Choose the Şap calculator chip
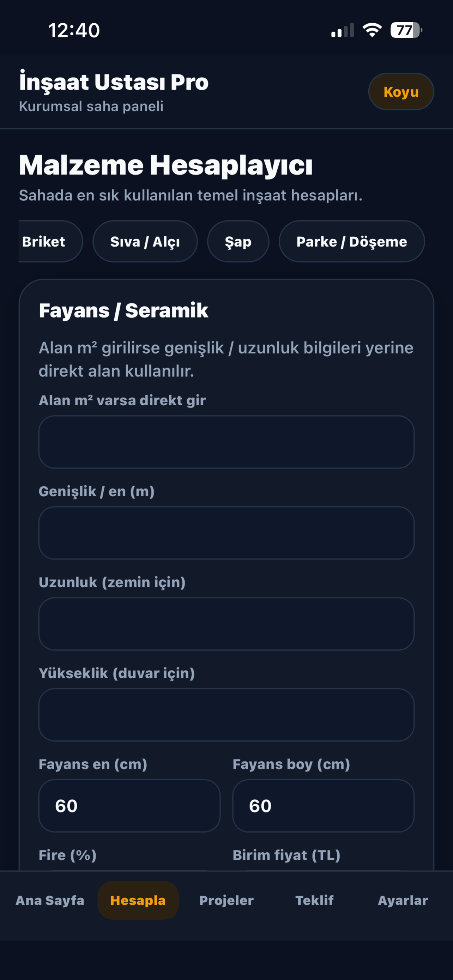Screen dimensions: 453x980 [238, 242]
